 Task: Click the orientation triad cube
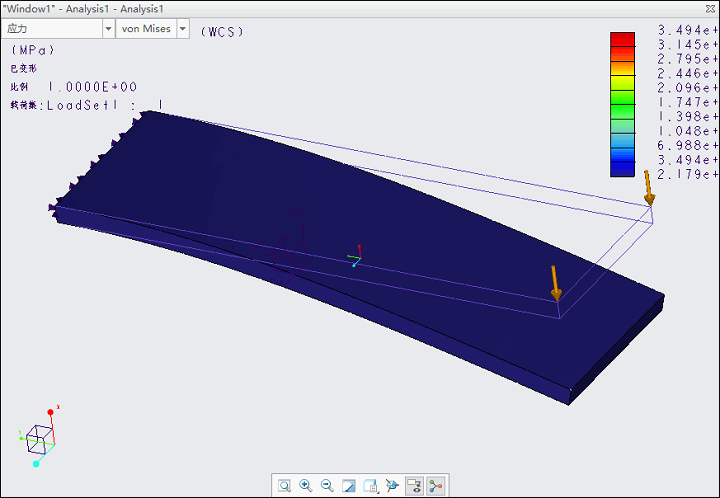pos(39,439)
